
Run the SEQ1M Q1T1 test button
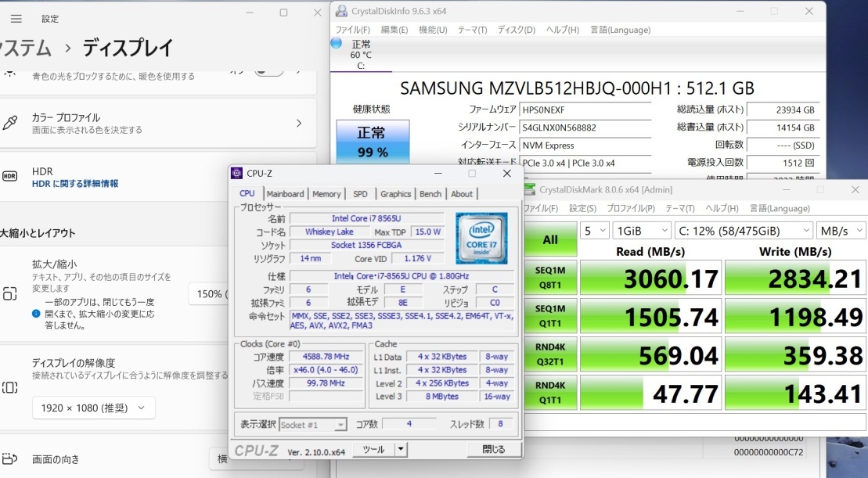[550, 316]
